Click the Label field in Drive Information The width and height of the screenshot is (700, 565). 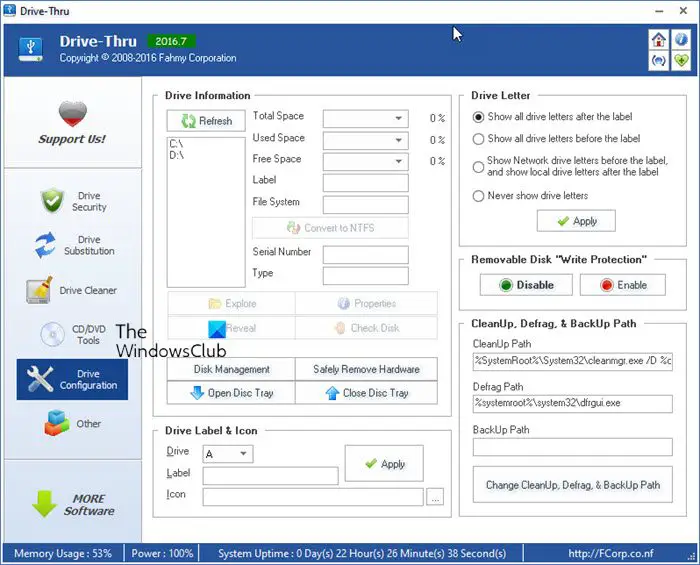click(x=366, y=183)
